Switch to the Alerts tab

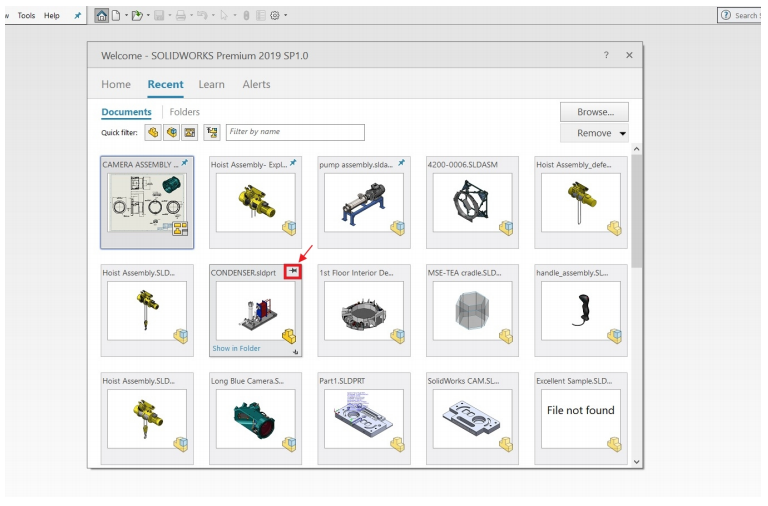pos(257,84)
